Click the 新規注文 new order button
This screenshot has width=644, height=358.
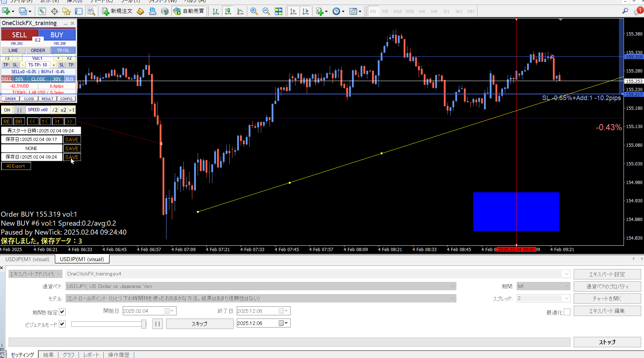(x=117, y=11)
